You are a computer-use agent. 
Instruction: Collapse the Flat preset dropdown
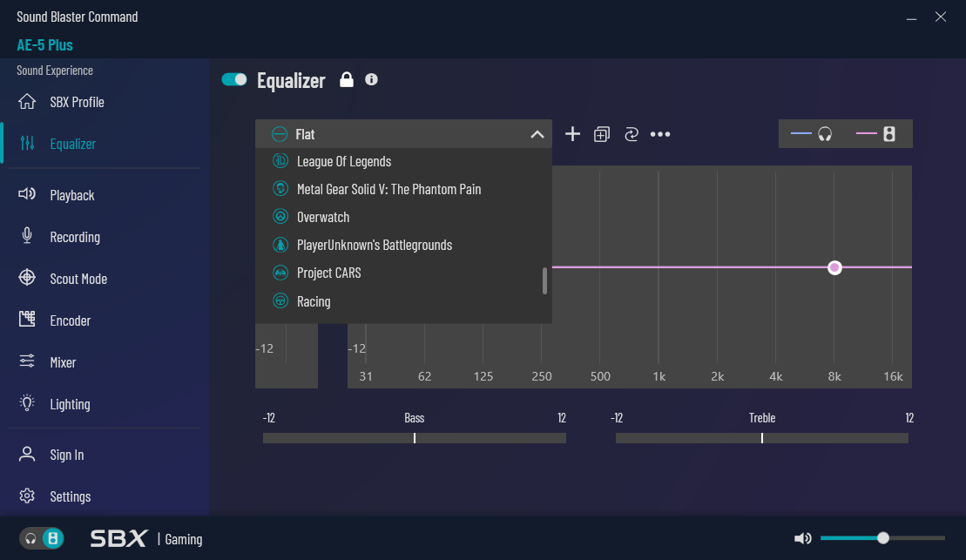tap(537, 134)
